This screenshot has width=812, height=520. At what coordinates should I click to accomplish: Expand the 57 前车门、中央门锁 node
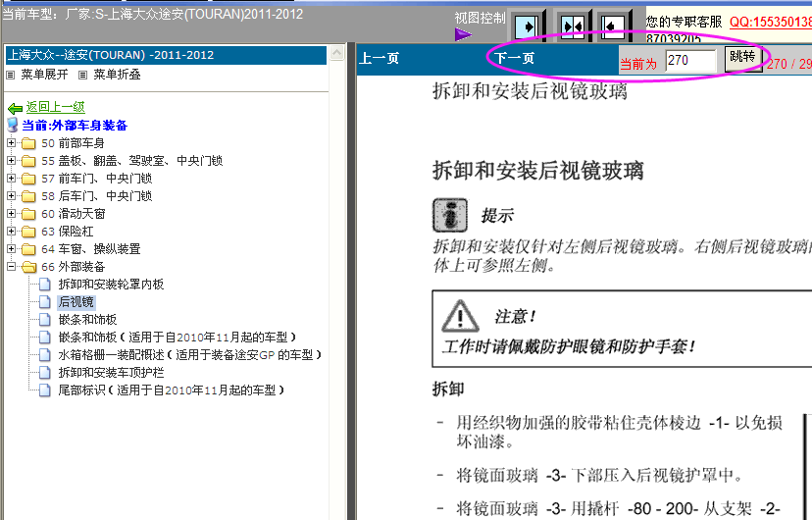[x=11, y=178]
